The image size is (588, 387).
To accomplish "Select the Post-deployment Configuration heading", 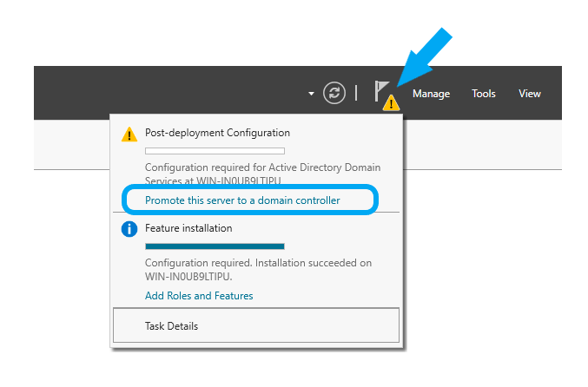I will [x=217, y=133].
